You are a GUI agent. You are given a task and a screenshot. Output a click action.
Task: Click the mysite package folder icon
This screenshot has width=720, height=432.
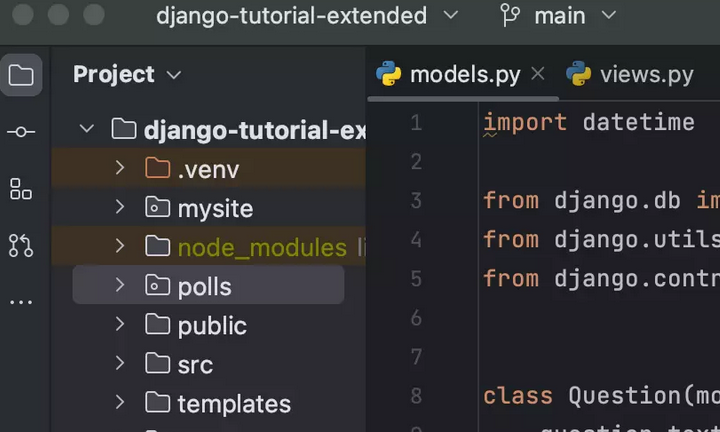158,207
